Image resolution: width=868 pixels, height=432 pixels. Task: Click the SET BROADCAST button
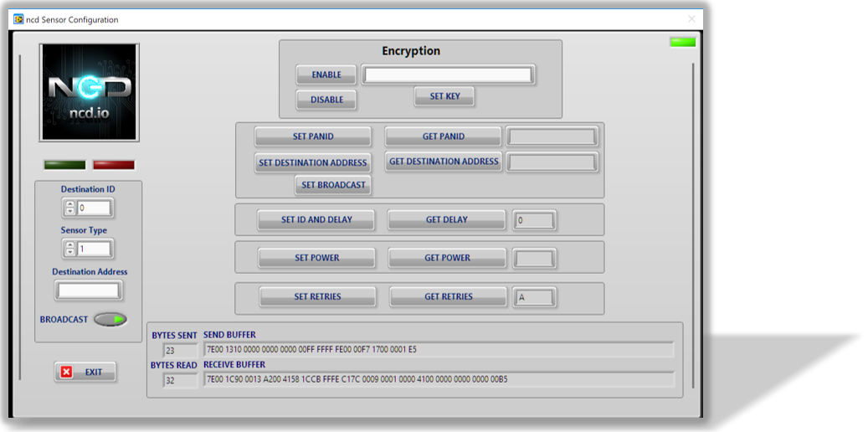(332, 185)
